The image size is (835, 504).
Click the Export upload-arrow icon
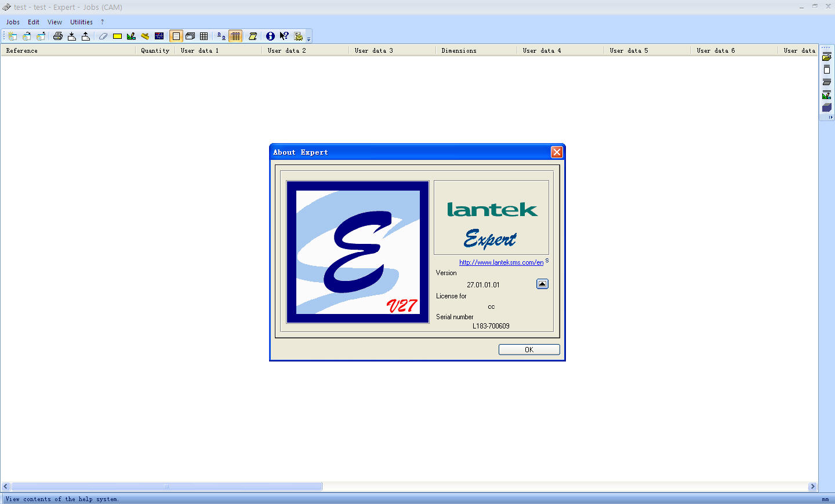pos(86,36)
